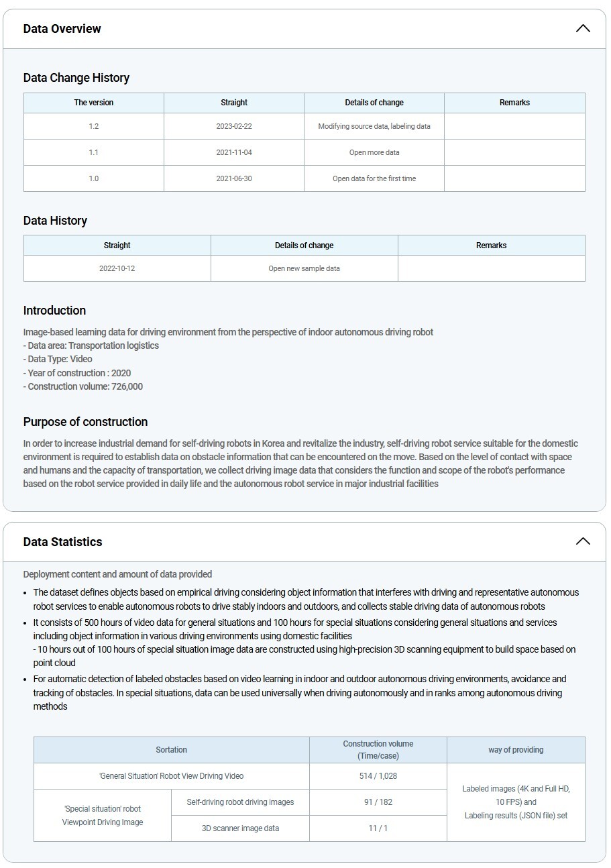This screenshot has height=868, width=611.
Task: Click the "Open more data" cell
Action: click(x=374, y=152)
